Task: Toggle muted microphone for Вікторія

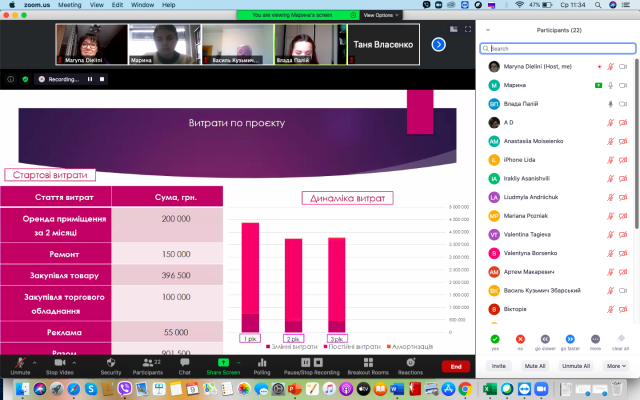Action: pos(610,309)
